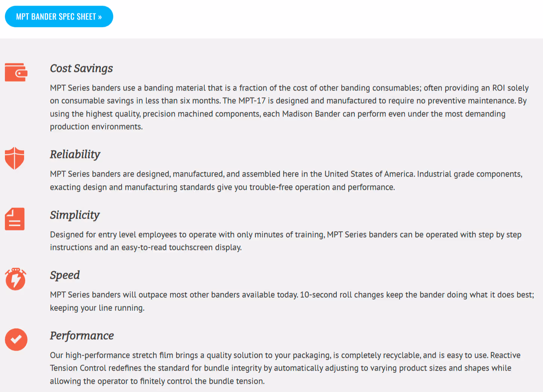Select the checkmark circle icon near Performance
The width and height of the screenshot is (543, 392).
tap(16, 339)
